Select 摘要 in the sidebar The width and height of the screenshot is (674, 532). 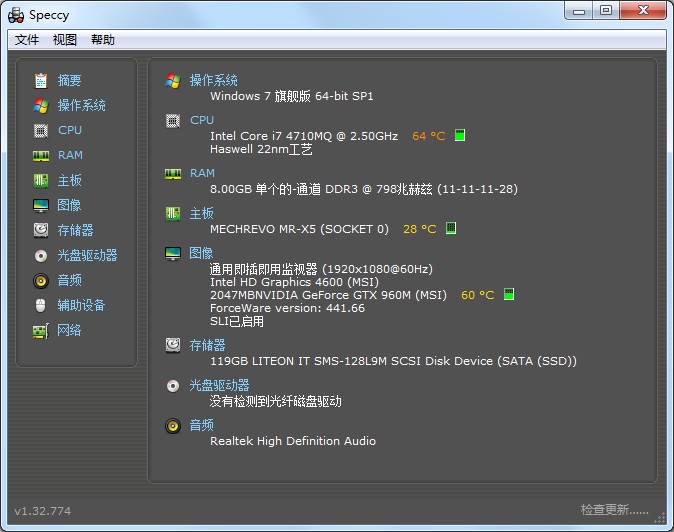pyautogui.click(x=70, y=80)
